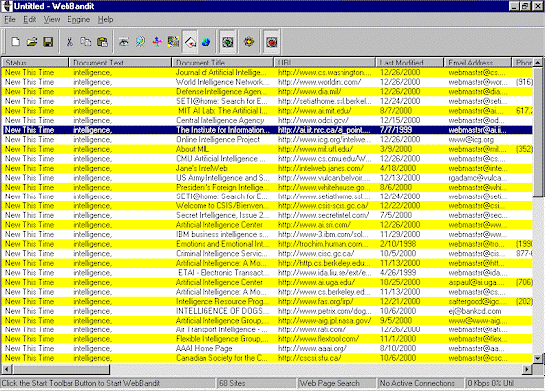Viewport: 546px width, 392px height.
Task: Select the Intelligence Resource Prog row title
Action: 221,301
